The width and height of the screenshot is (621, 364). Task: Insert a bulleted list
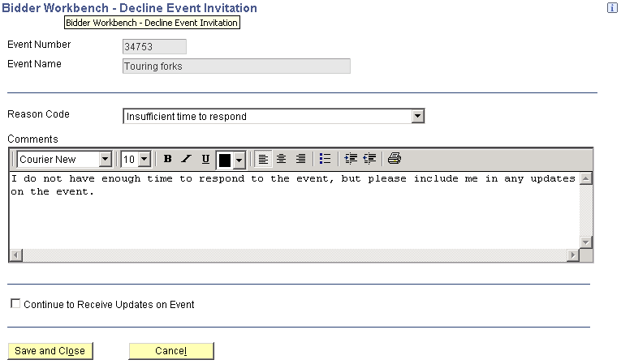pos(325,159)
